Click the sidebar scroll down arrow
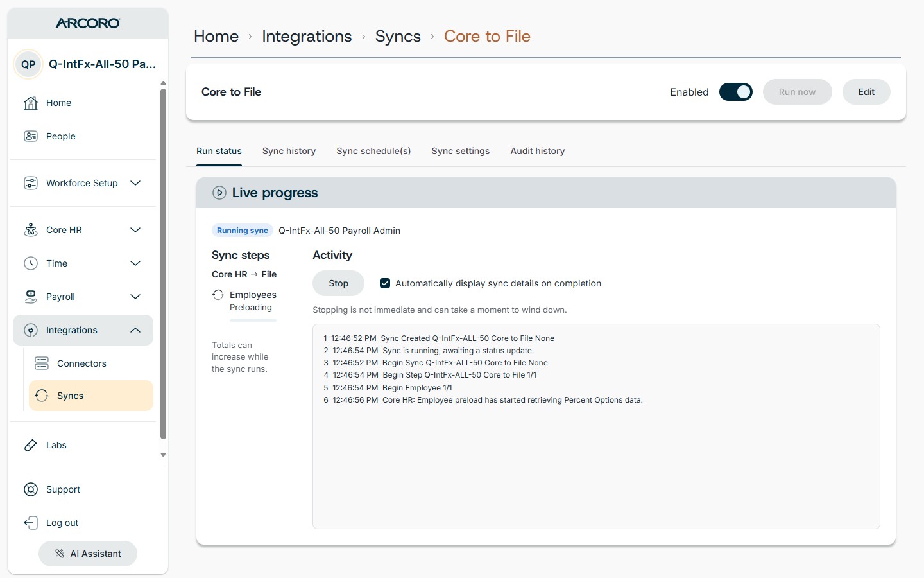The height and width of the screenshot is (578, 924). click(x=163, y=455)
